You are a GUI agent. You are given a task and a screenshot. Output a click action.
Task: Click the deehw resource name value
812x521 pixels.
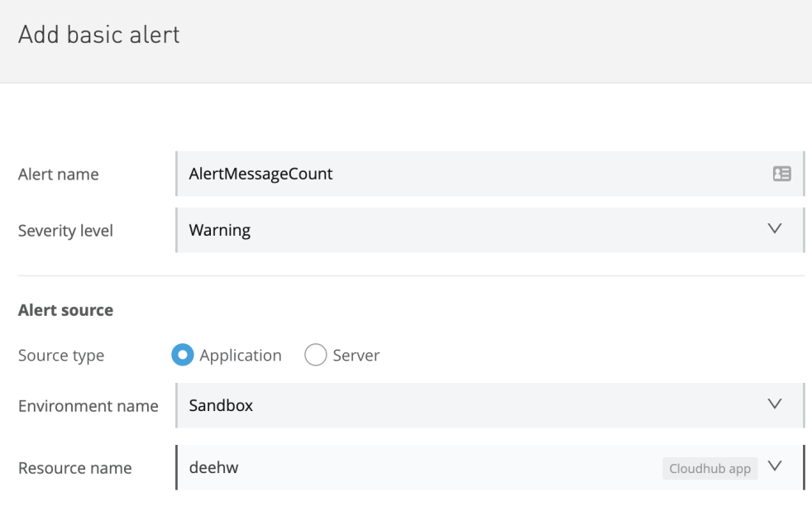point(213,467)
